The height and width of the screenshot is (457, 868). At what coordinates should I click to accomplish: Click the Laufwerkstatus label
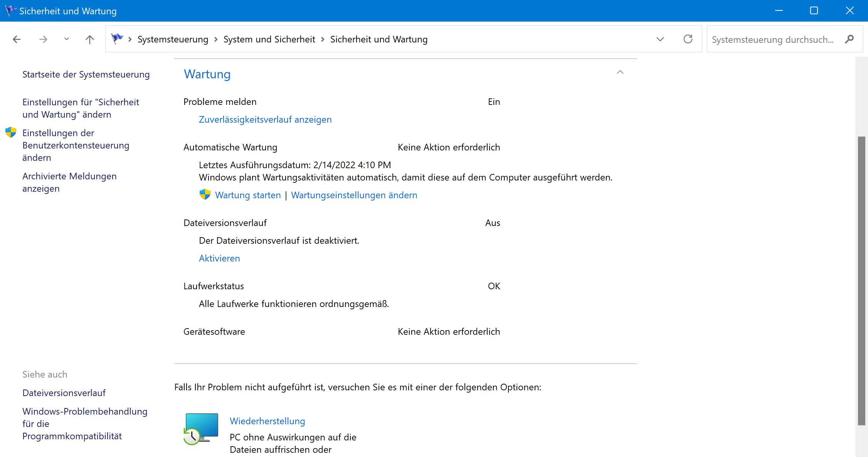pyautogui.click(x=214, y=286)
